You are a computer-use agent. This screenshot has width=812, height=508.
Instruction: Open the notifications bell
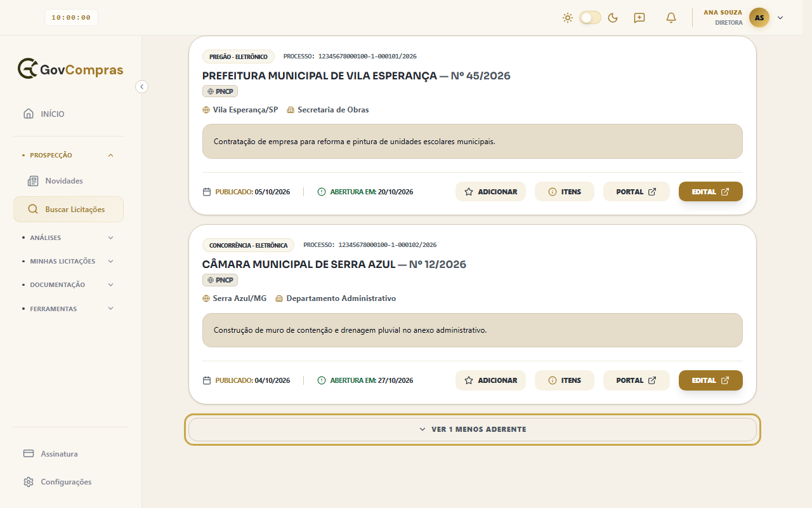(x=671, y=18)
